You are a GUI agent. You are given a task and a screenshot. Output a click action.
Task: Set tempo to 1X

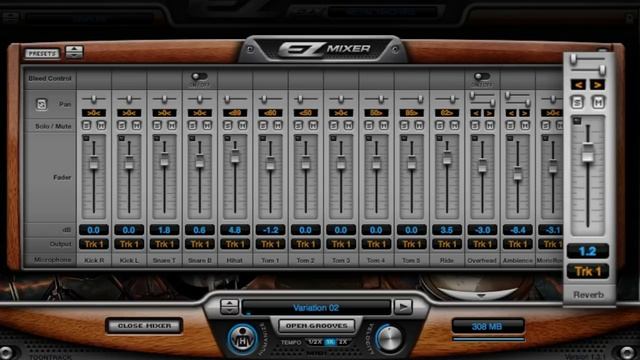click(x=330, y=342)
